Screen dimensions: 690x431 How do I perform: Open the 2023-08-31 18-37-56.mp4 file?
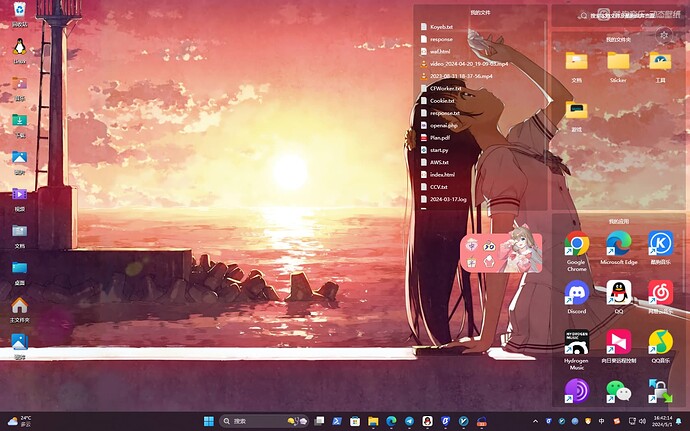456,76
